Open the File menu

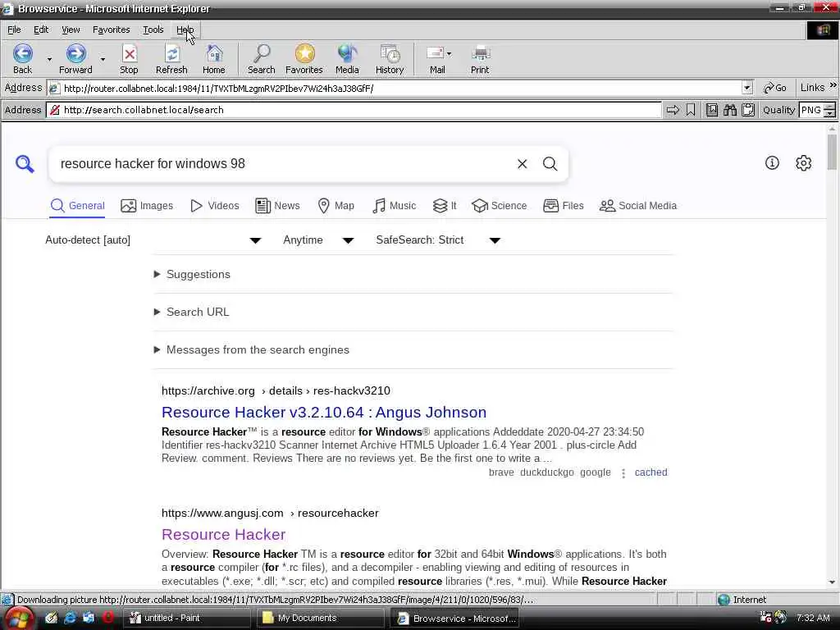[14, 30]
